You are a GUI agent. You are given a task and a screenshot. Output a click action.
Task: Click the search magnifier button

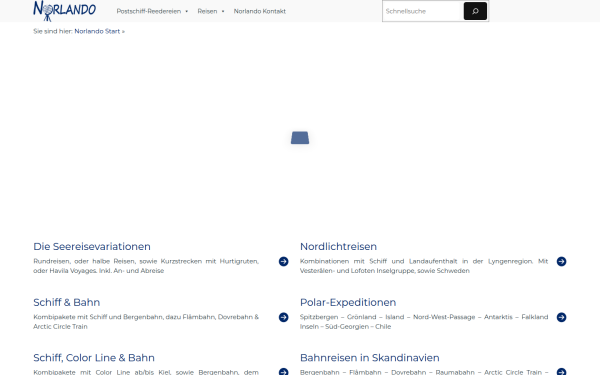coord(475,11)
